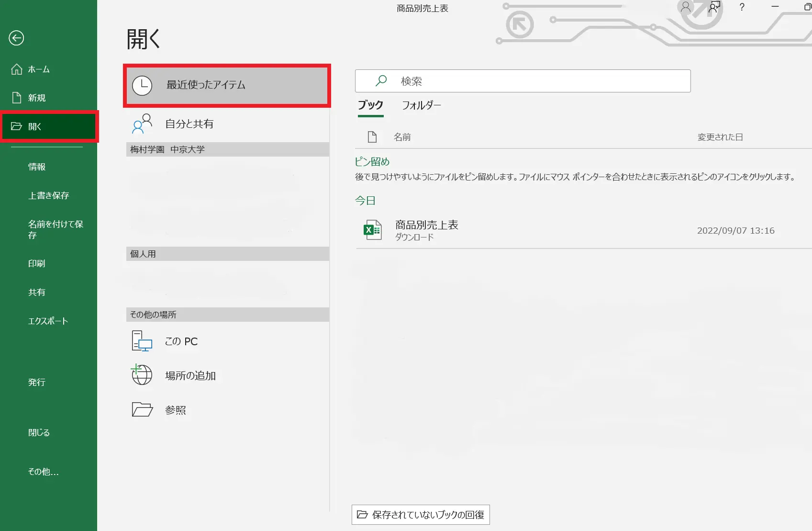
Task: Select 場所の追加 option
Action: click(228, 375)
